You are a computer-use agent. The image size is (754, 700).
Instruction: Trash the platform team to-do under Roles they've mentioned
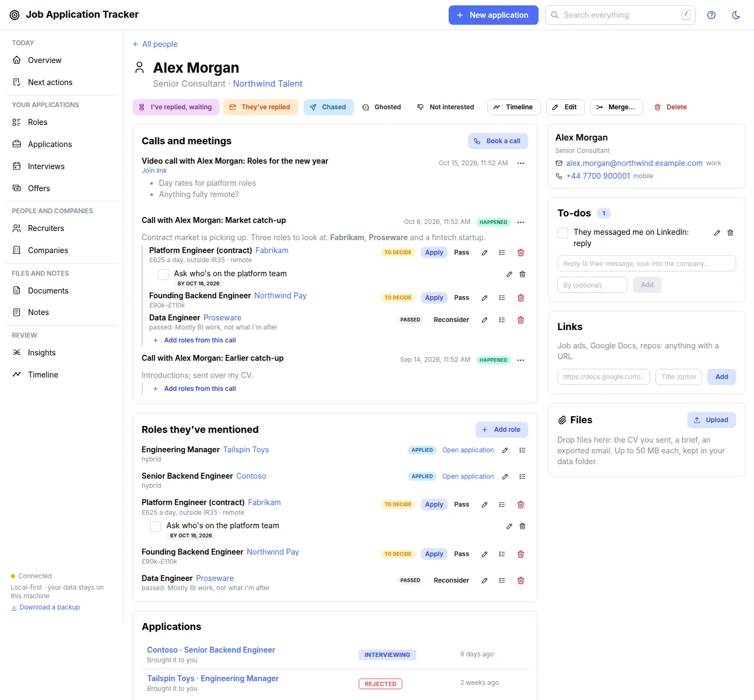click(x=522, y=526)
